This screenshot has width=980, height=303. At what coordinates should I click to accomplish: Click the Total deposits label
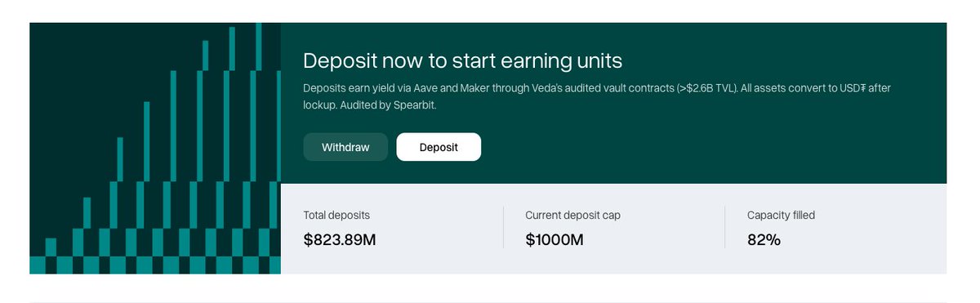[x=336, y=215]
